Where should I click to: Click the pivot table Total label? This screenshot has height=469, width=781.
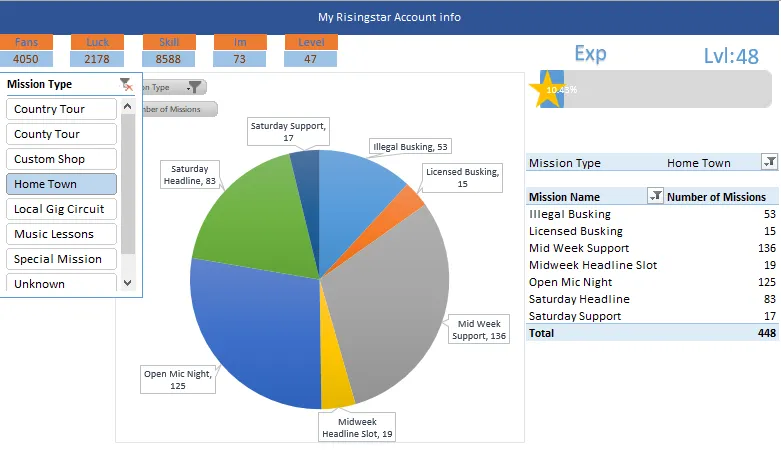click(541, 333)
